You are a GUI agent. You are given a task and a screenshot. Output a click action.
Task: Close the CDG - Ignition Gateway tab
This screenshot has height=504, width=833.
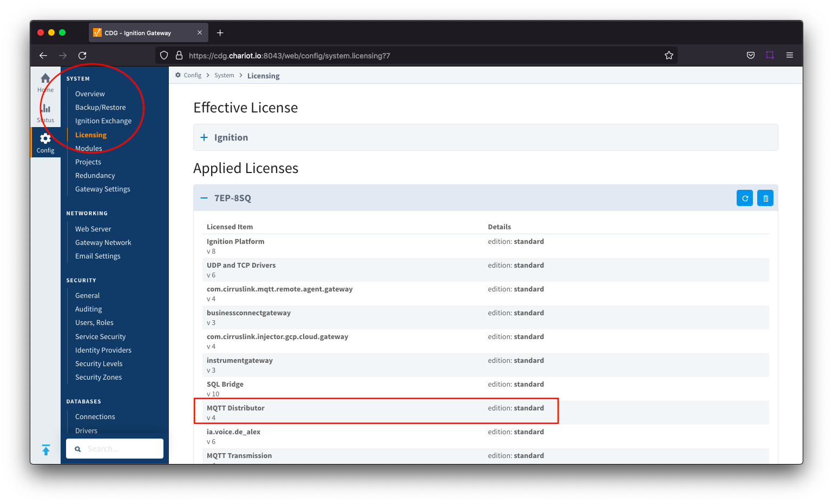(x=200, y=32)
